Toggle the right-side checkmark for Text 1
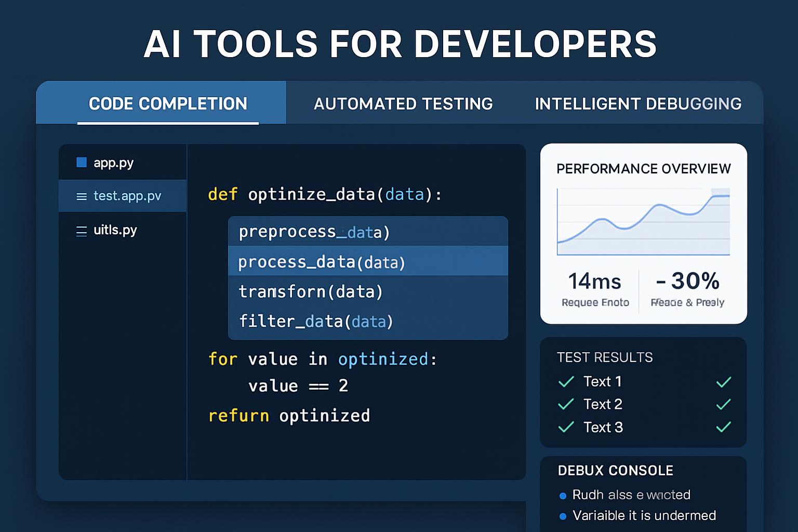This screenshot has width=798, height=532. 723,382
